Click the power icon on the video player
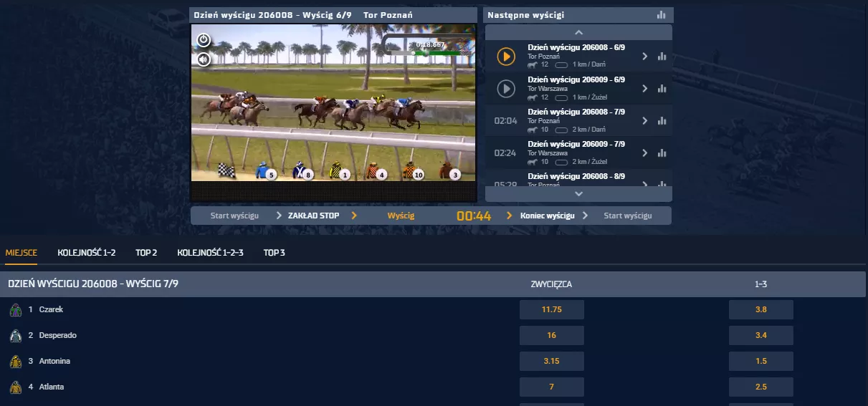This screenshot has width=868, height=406. pyautogui.click(x=204, y=40)
